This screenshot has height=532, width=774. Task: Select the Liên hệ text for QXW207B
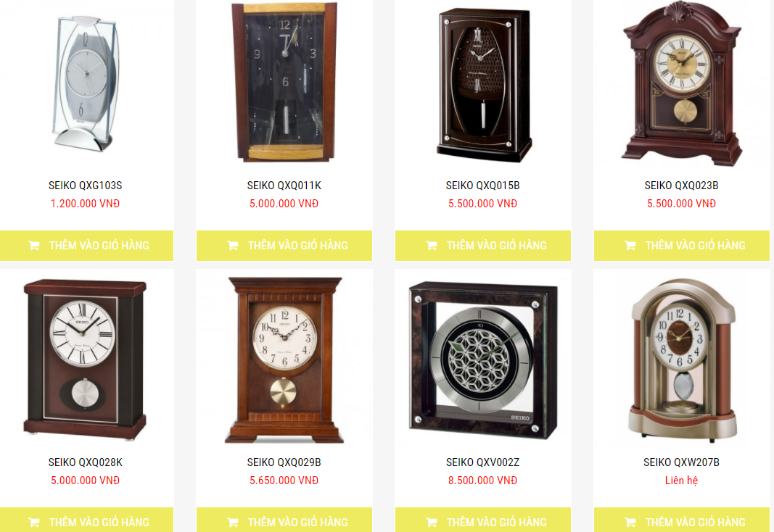[681, 481]
